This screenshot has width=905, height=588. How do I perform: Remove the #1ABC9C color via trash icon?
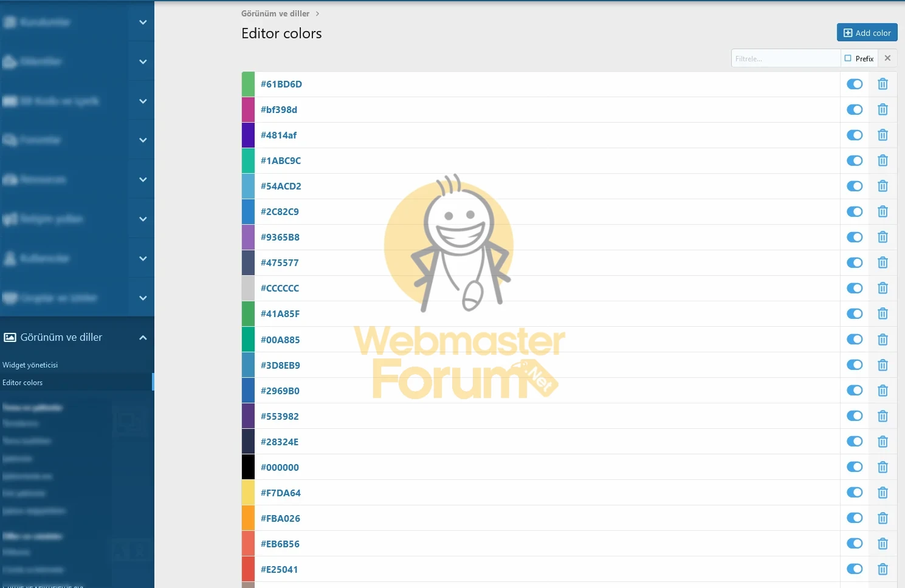click(883, 160)
